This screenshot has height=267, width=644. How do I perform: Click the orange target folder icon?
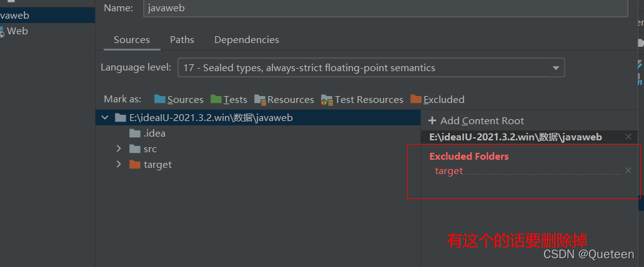click(x=135, y=165)
